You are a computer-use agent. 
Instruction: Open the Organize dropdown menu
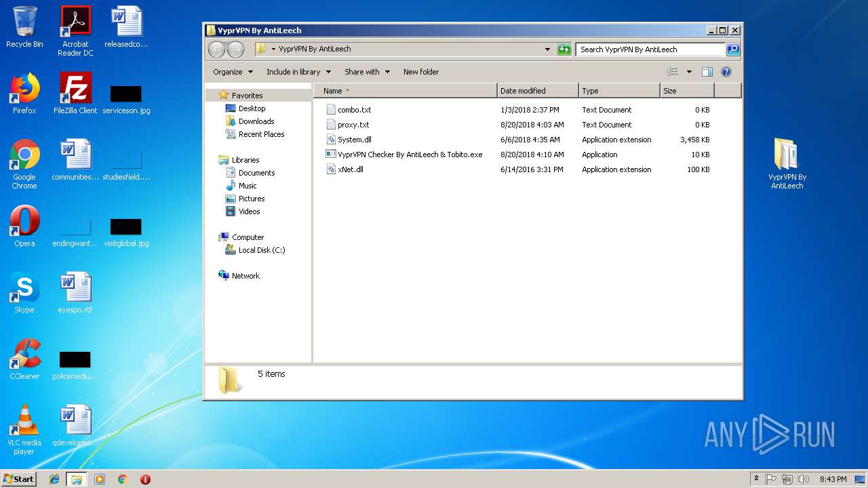click(x=233, y=72)
